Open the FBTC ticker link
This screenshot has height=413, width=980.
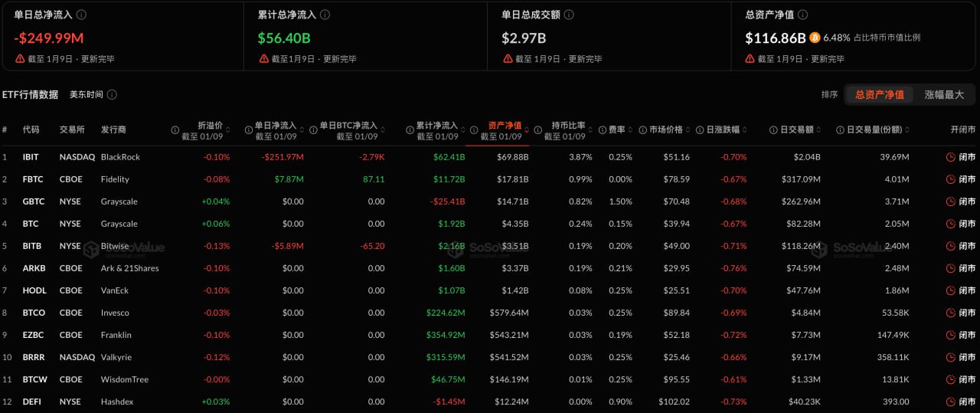point(32,179)
